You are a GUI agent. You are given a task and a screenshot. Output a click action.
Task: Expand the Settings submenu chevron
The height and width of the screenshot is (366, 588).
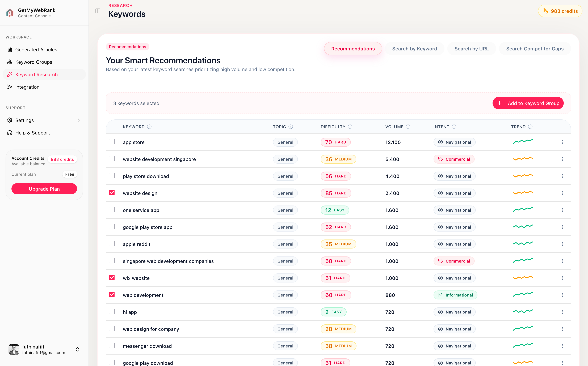point(79,120)
